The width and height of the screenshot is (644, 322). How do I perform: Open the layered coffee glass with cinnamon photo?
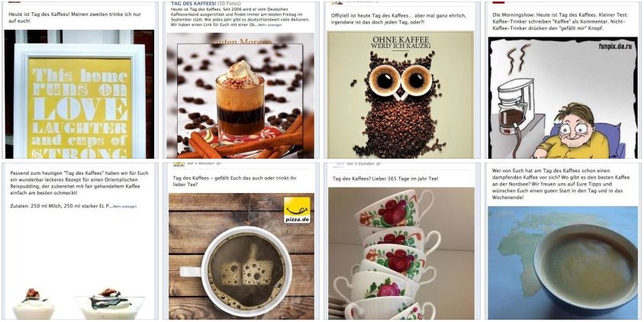240,95
